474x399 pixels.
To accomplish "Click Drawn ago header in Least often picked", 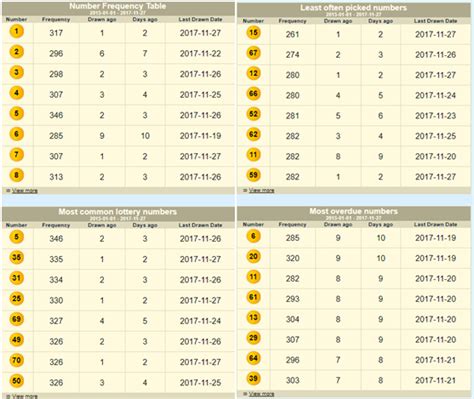I will coord(338,21).
